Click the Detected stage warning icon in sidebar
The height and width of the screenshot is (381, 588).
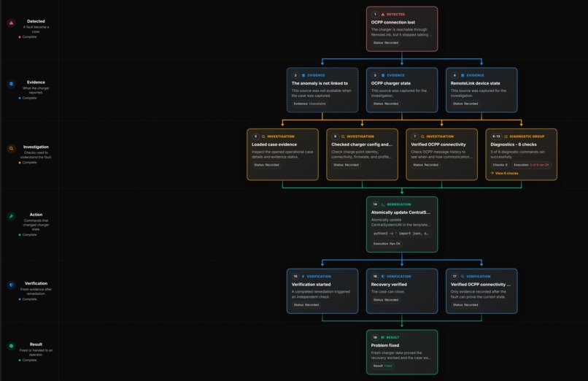(x=11, y=23)
